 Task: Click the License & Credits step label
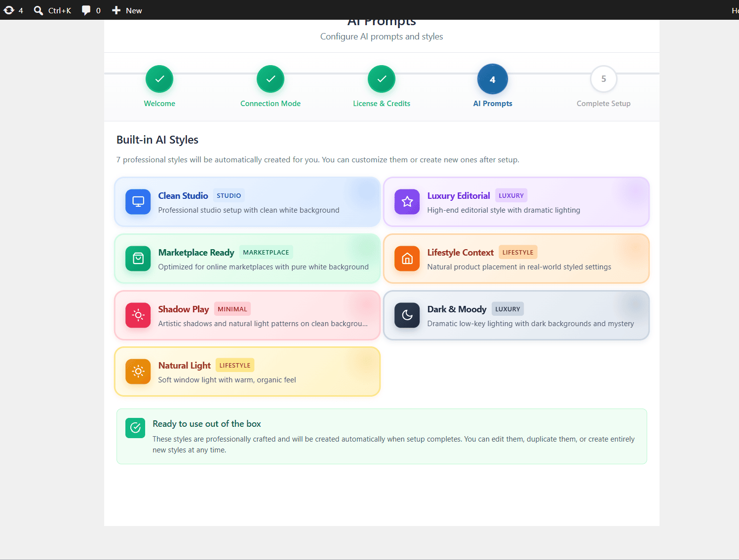coord(382,104)
